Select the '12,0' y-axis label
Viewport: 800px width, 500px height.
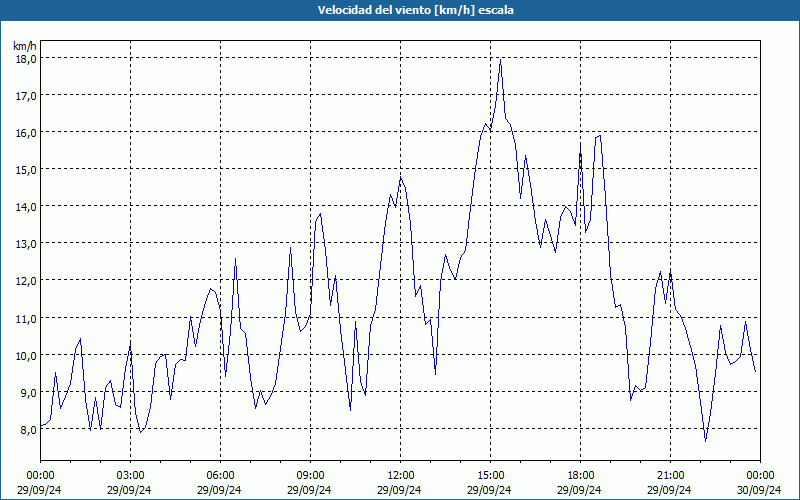click(x=26, y=281)
